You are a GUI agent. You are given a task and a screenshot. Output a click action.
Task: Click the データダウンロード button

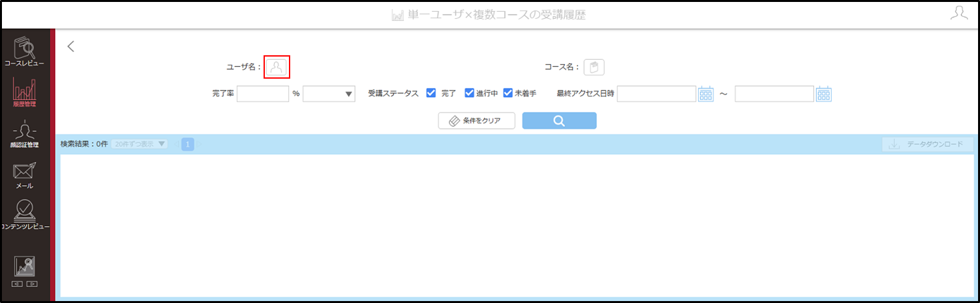point(927,144)
